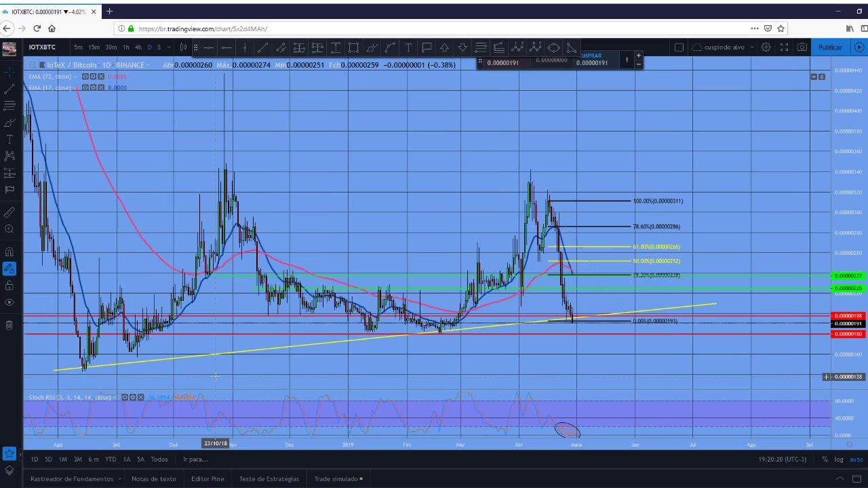Open the object tree layers icon
868x488 pixels.
point(9,469)
